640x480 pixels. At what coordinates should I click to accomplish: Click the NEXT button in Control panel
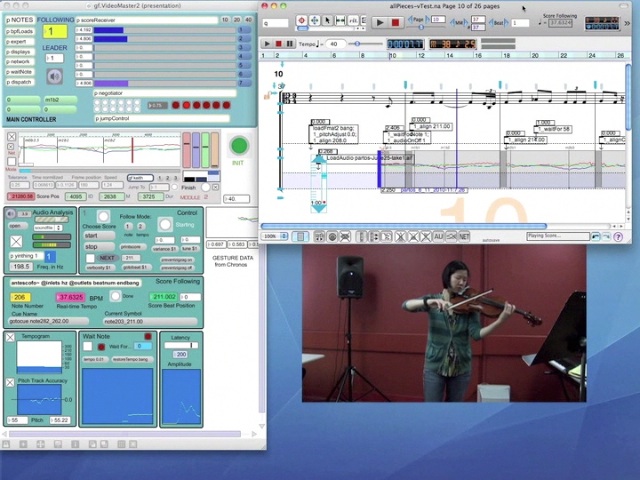pos(105,258)
